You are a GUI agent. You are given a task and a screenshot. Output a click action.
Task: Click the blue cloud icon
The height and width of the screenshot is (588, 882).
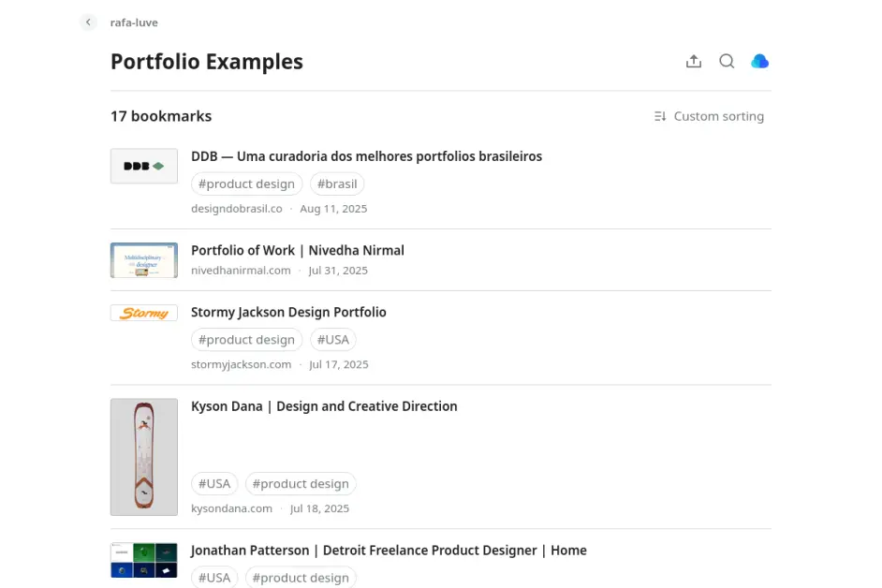pos(760,62)
